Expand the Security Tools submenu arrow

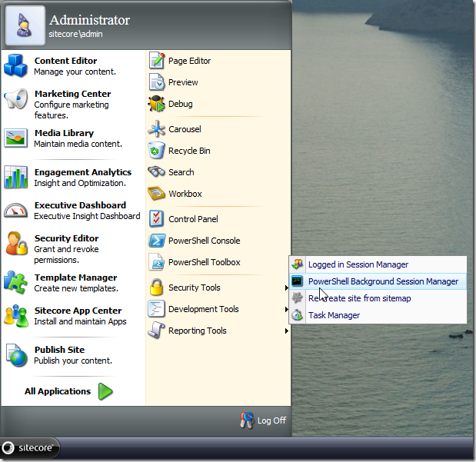tap(286, 288)
